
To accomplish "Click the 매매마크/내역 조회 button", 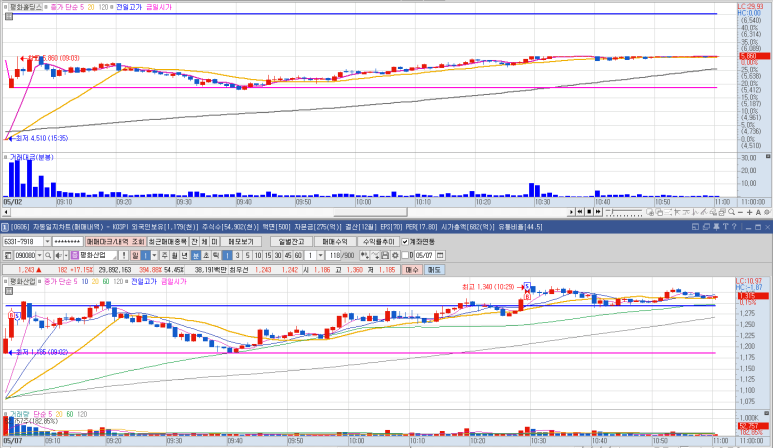I will 115,241.
